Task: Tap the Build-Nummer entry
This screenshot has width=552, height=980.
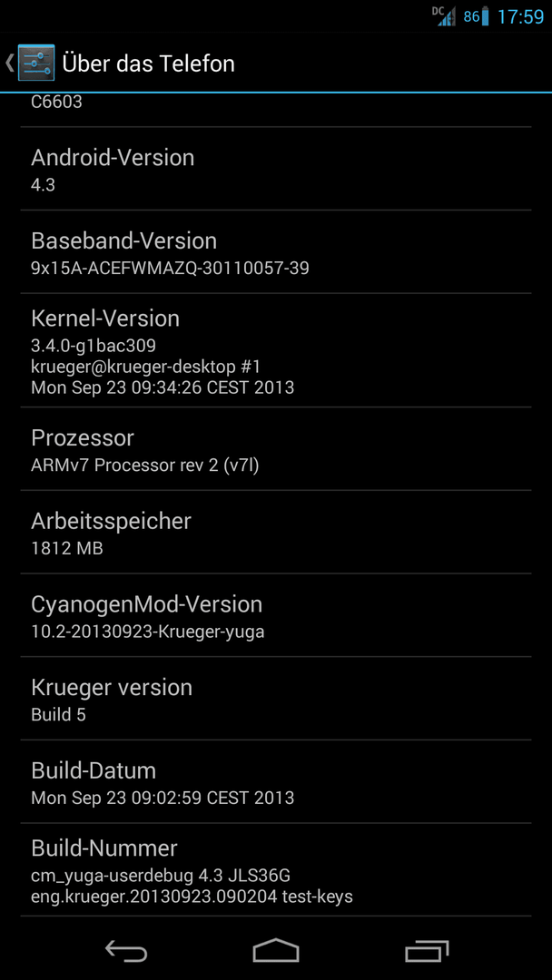Action: (x=276, y=870)
